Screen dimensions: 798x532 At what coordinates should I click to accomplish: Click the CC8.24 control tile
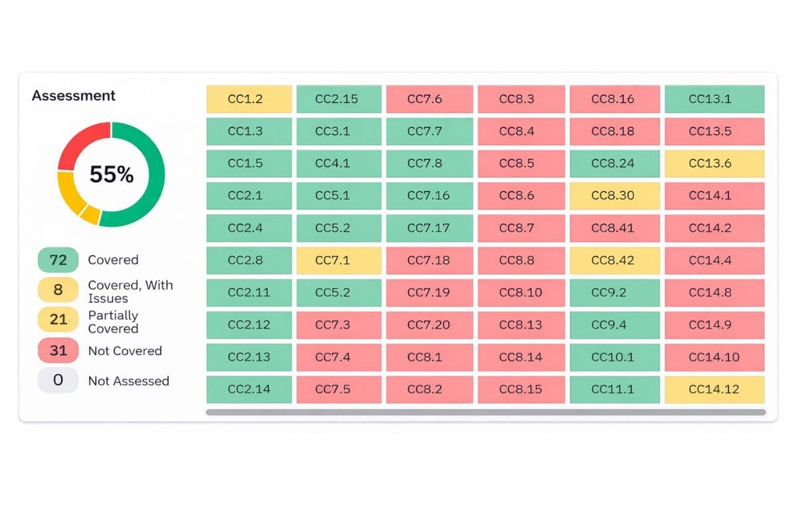tap(615, 163)
